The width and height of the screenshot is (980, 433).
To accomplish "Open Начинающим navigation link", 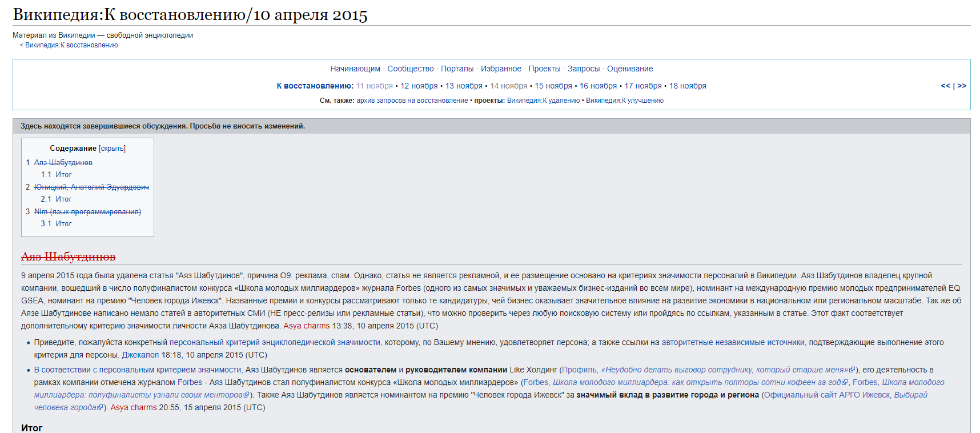I will click(355, 69).
